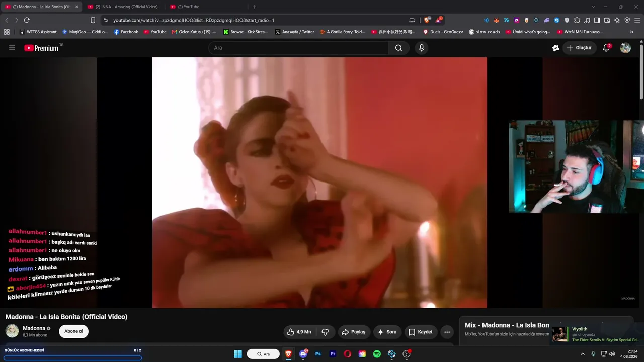This screenshot has height=362, width=644.
Task: Like the Madonna video
Action: [299, 332]
